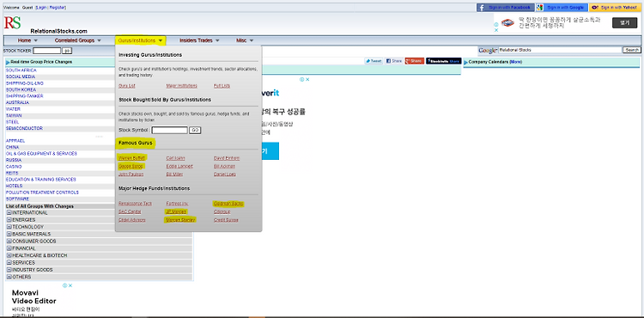This screenshot has height=318, width=644.
Task: Sign in with Yahoo button
Action: pyautogui.click(x=615, y=8)
